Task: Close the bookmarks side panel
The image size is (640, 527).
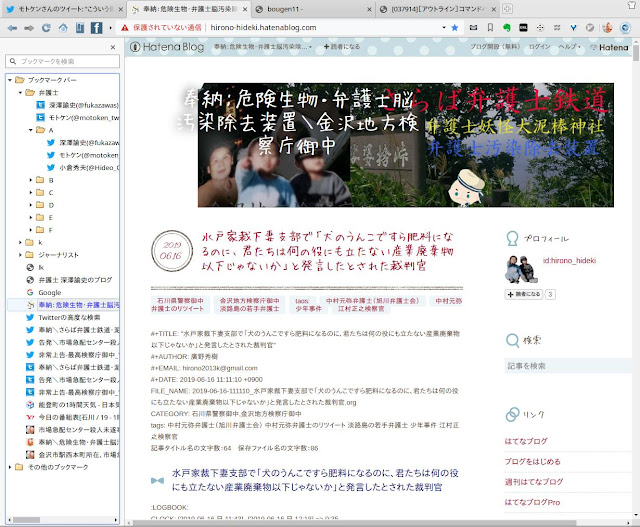Action: 113,47
